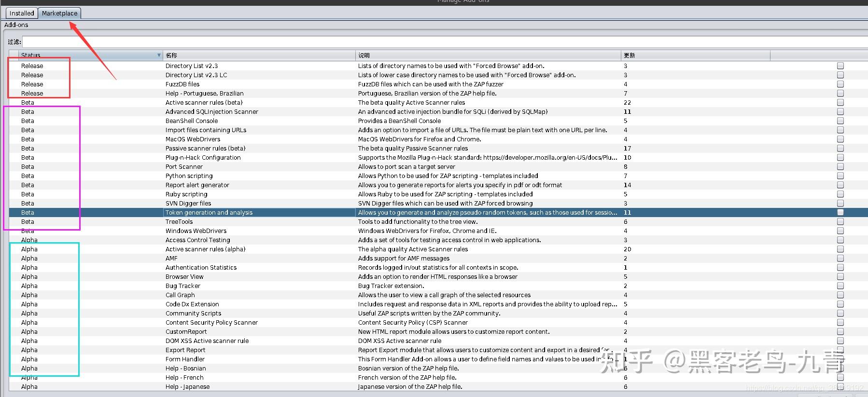This screenshot has height=397, width=868.
Task: Select the Access Control Testing entry
Action: tap(197, 240)
